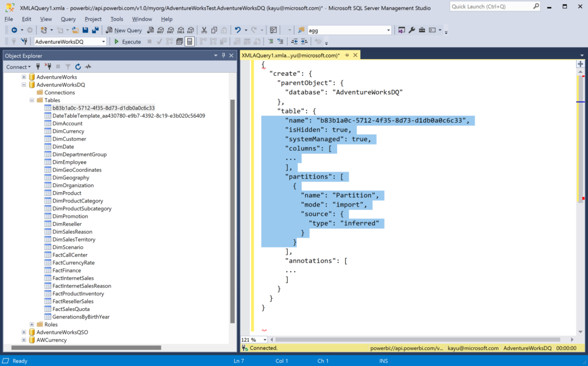The image size is (588, 366).
Task: Click the DAX query toolbar icon
Action: [191, 30]
